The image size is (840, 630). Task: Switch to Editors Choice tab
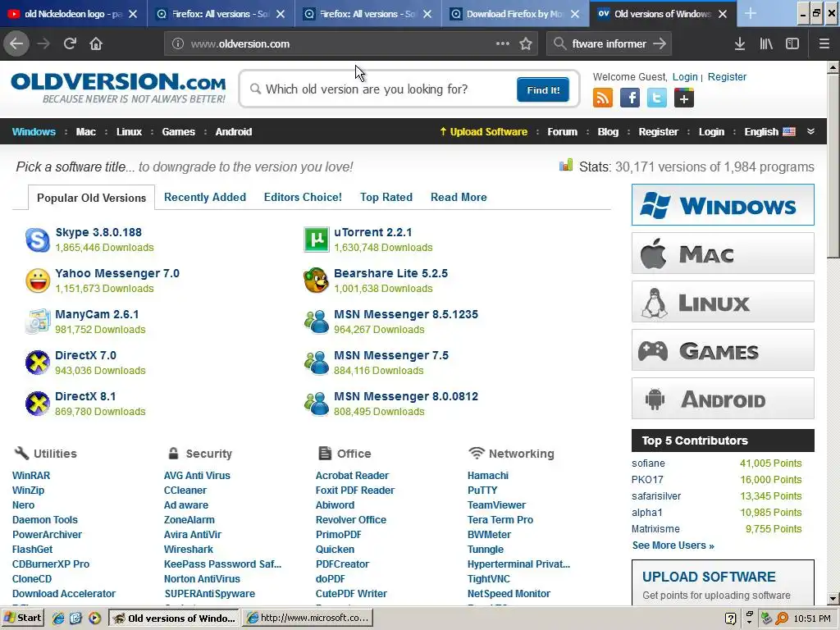pos(303,197)
